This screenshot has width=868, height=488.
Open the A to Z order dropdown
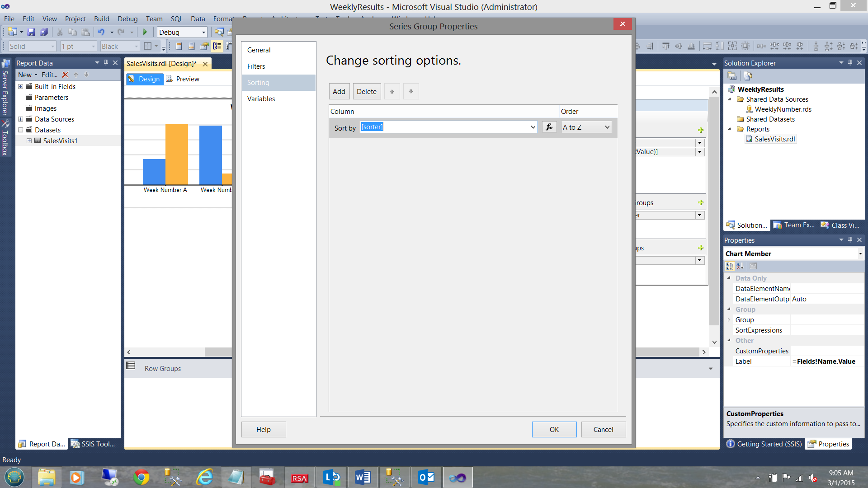(x=607, y=127)
